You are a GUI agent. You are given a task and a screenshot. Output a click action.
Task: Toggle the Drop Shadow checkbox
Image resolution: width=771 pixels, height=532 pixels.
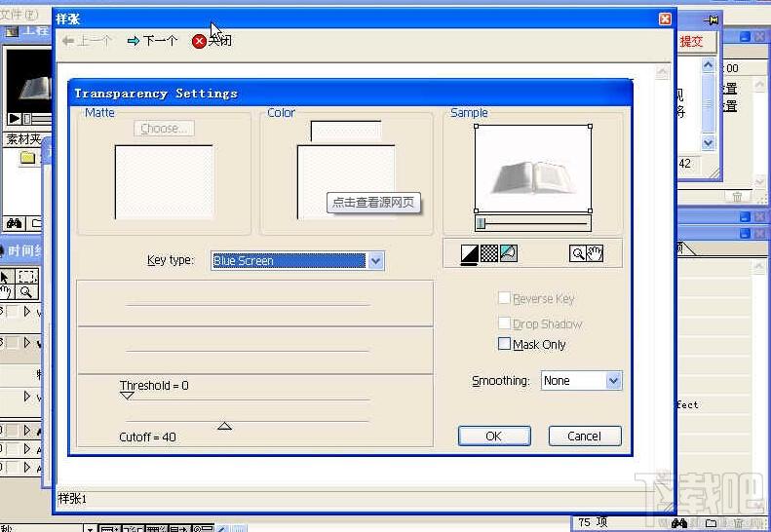(504, 323)
